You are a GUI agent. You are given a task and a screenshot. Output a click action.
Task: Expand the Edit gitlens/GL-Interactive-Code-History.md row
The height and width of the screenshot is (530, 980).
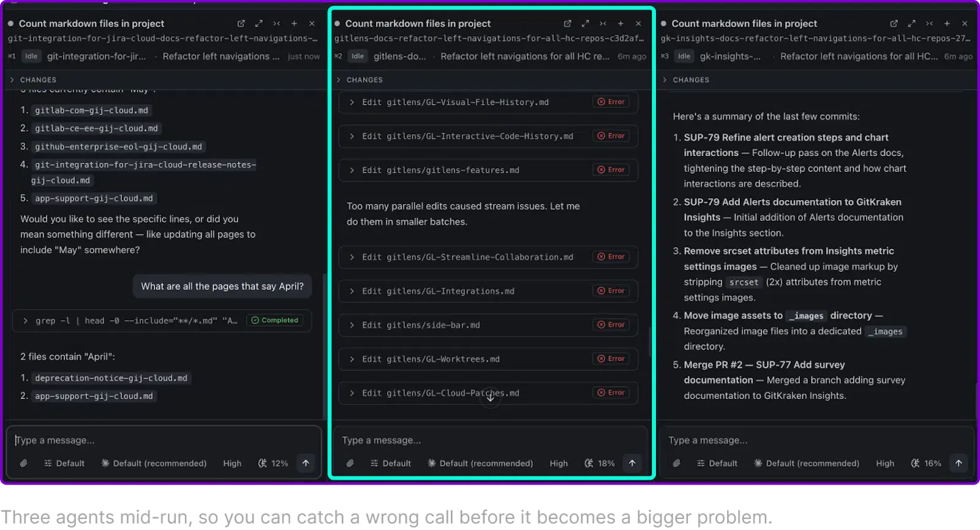(x=488, y=136)
